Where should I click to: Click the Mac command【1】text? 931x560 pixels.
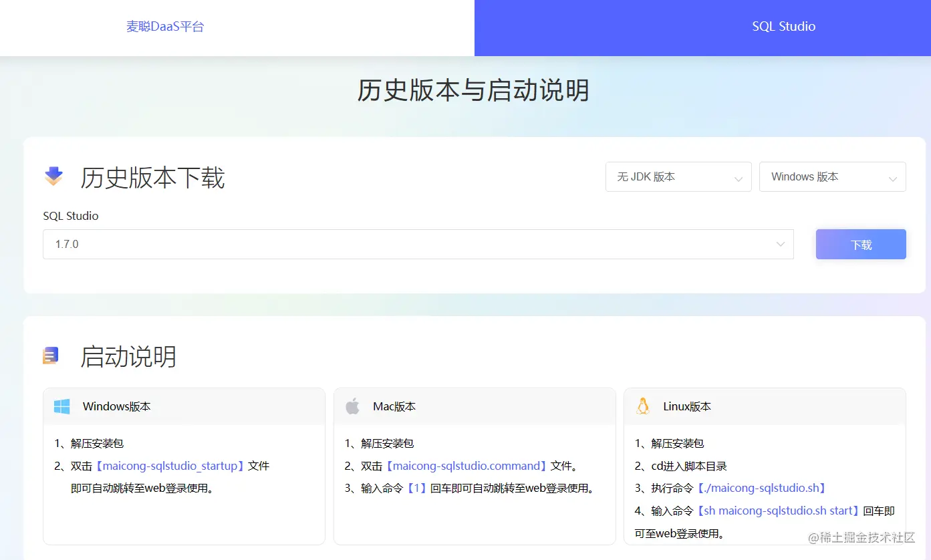pos(416,488)
